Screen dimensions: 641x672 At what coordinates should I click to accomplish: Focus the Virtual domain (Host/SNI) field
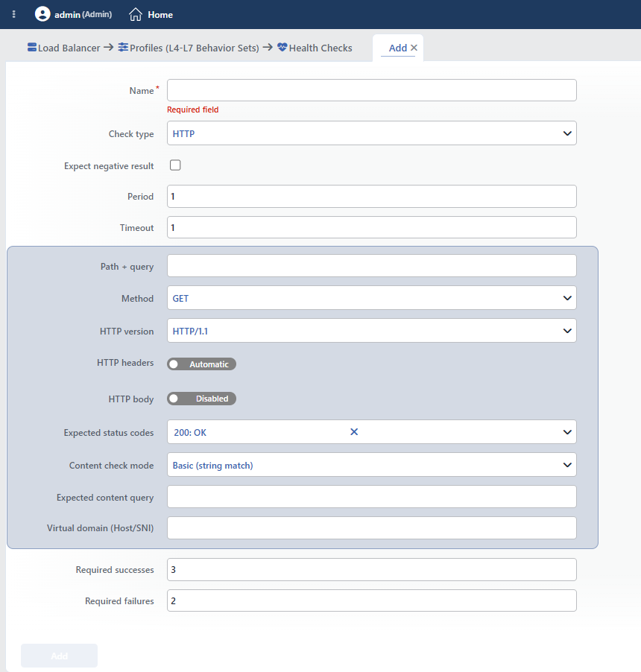[x=372, y=527]
